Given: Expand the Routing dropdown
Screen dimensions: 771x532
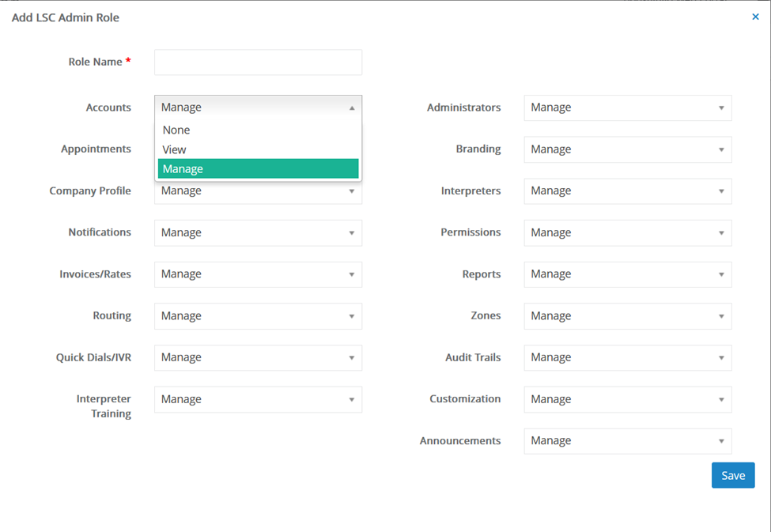Looking at the screenshot, I should [x=258, y=316].
